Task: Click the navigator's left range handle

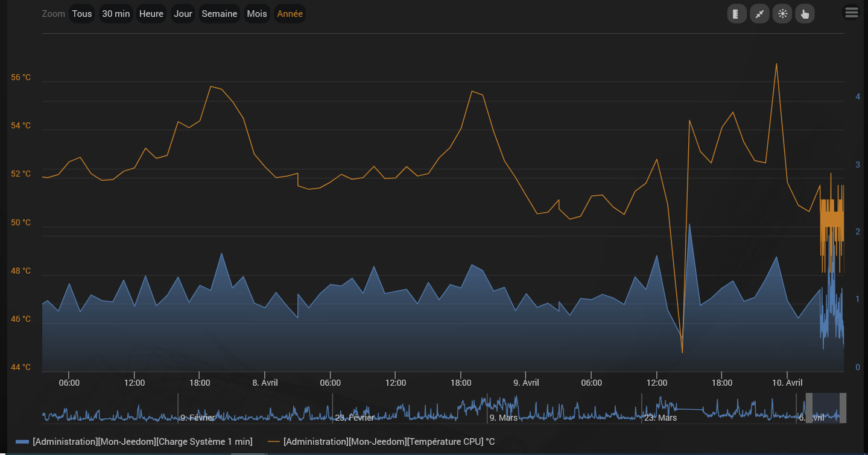Action: 809,408
